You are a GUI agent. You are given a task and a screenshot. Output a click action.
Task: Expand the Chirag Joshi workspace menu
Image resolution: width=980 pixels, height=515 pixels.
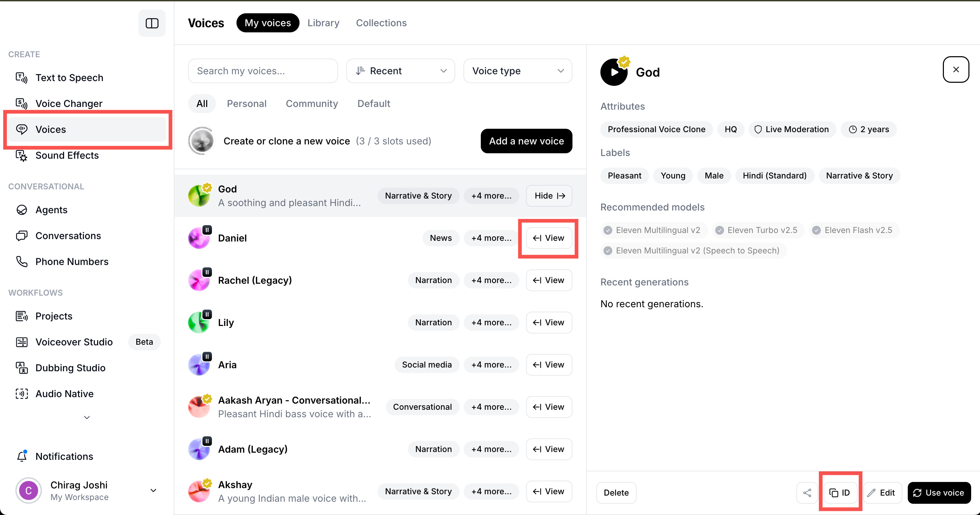tap(153, 490)
